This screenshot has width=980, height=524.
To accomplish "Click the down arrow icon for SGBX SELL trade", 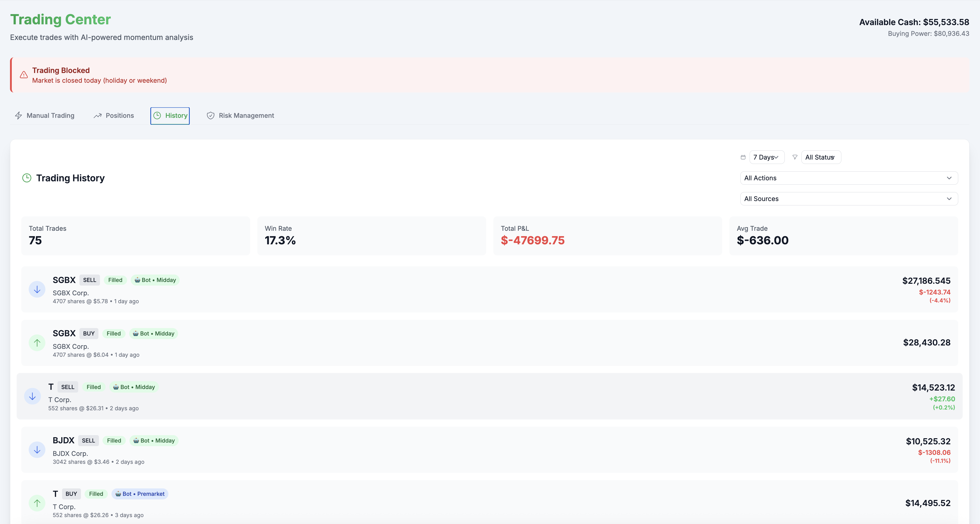I will pyautogui.click(x=37, y=290).
